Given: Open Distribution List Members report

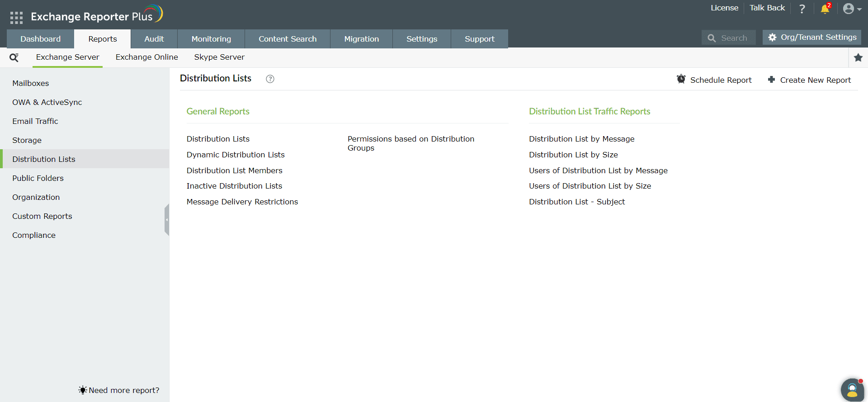Looking at the screenshot, I should [x=234, y=170].
